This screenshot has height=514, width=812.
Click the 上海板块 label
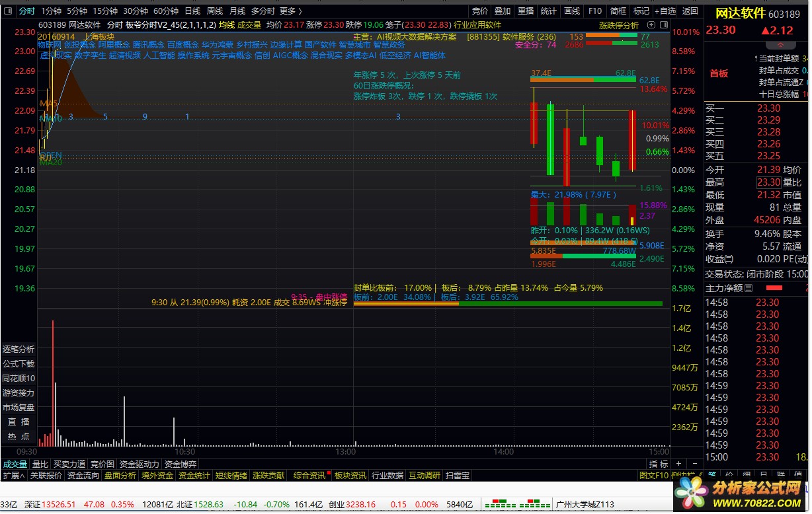click(99, 36)
